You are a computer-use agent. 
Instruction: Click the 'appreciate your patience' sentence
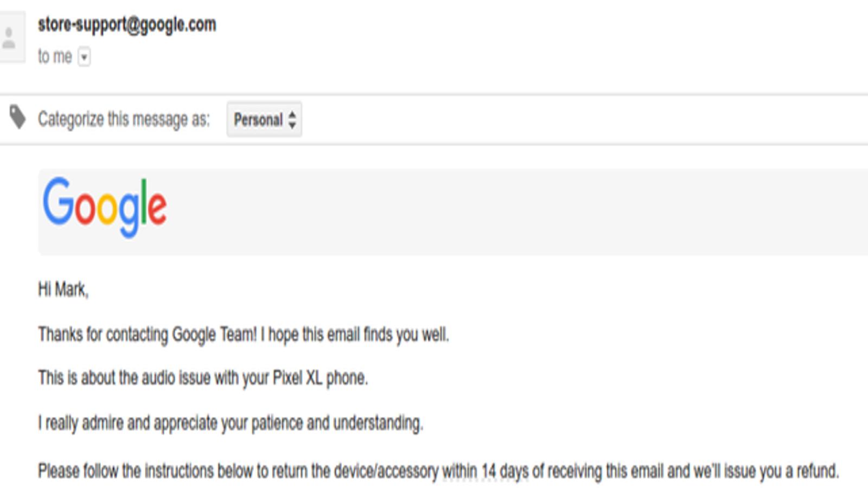tap(231, 423)
